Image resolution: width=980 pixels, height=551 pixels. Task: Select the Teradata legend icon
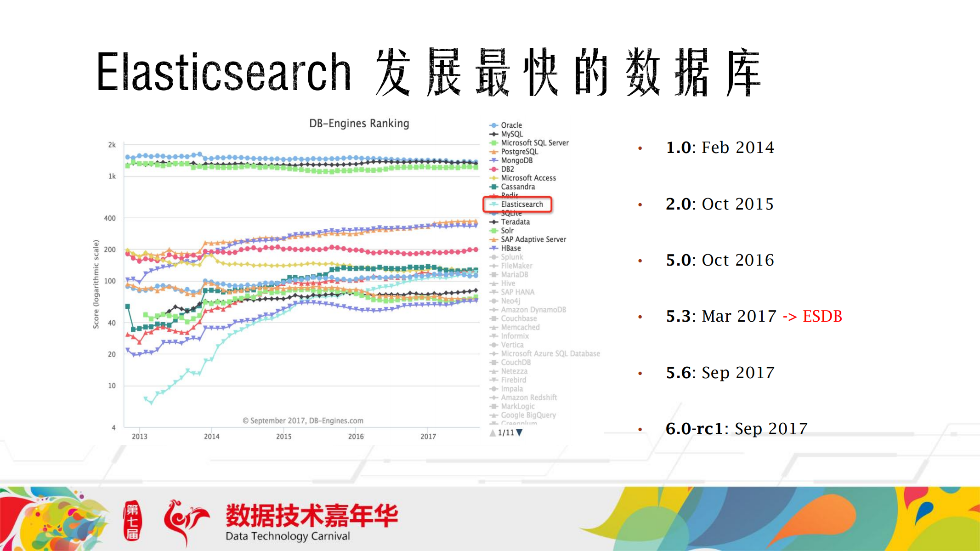coord(493,222)
